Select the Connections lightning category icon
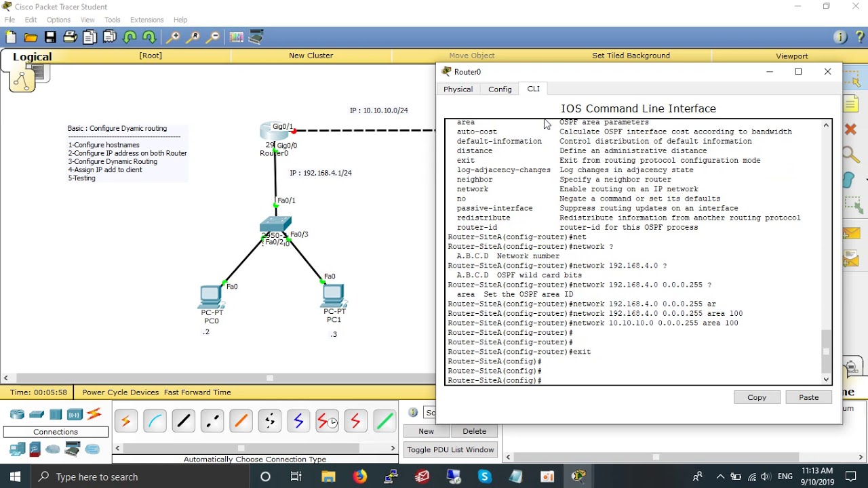The height and width of the screenshot is (488, 868). (x=94, y=414)
